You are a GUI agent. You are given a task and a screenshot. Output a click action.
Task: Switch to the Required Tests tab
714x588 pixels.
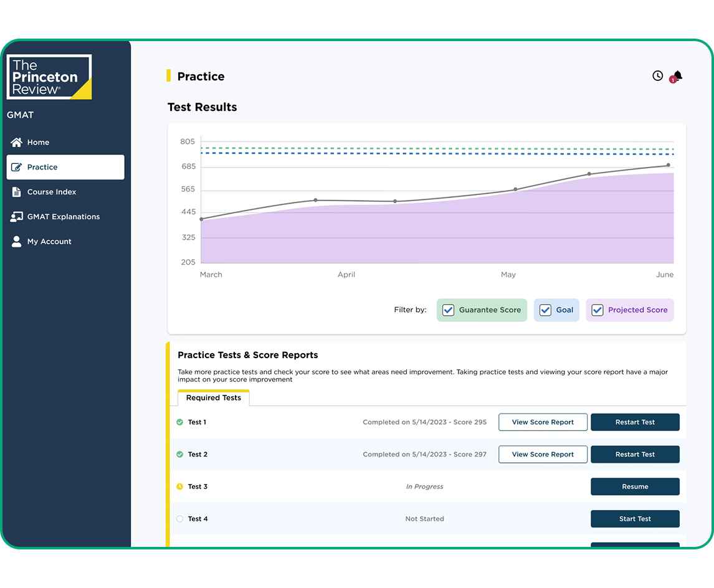click(x=213, y=398)
